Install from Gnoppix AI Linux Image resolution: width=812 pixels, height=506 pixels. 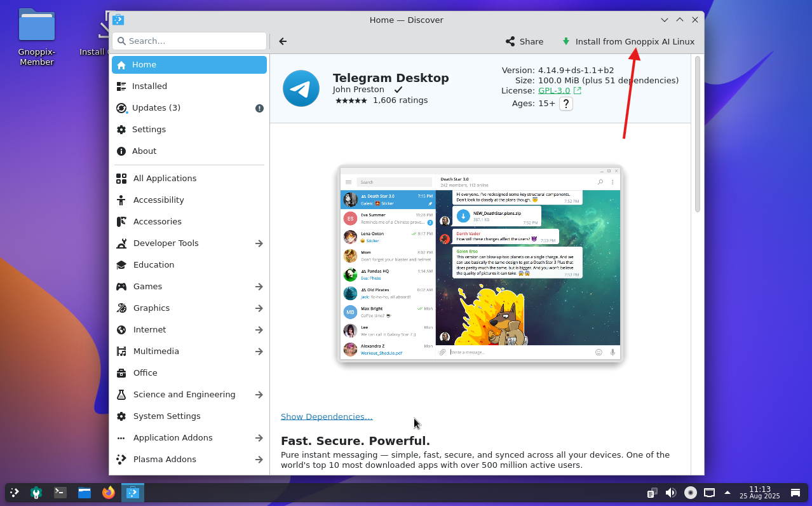(x=628, y=41)
